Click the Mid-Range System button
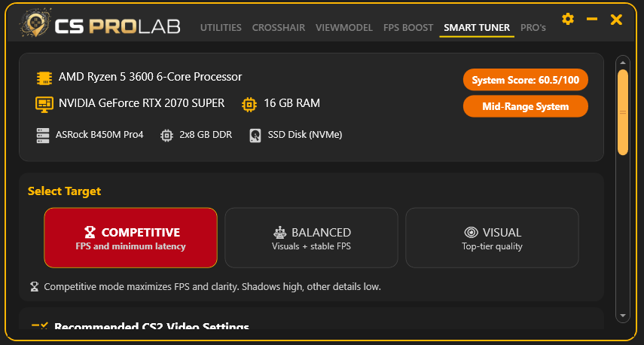 tap(525, 106)
